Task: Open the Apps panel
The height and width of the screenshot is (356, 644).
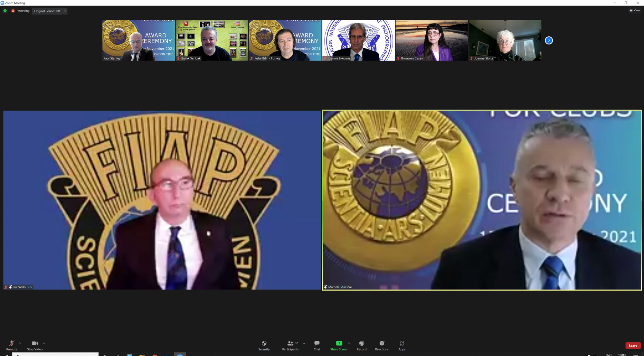Action: (402, 345)
